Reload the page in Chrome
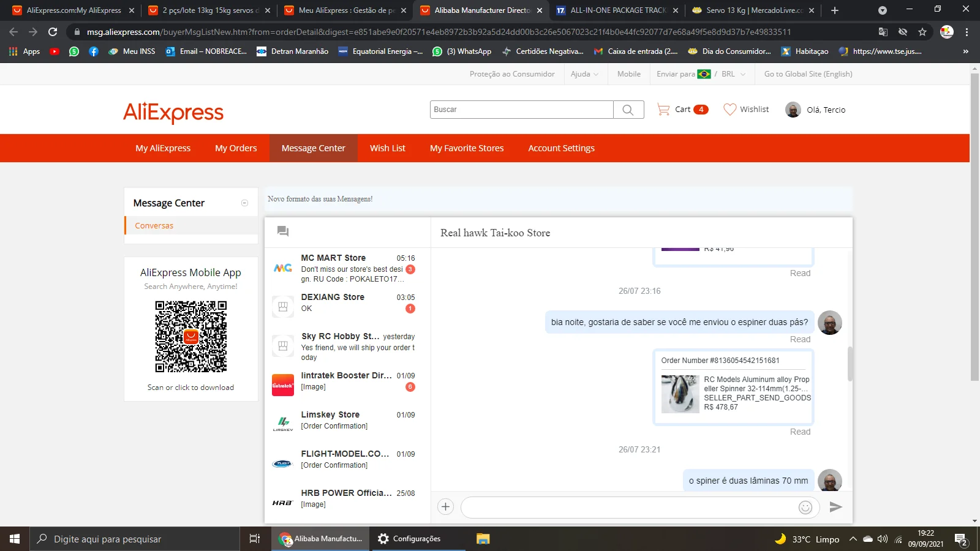 [53, 32]
